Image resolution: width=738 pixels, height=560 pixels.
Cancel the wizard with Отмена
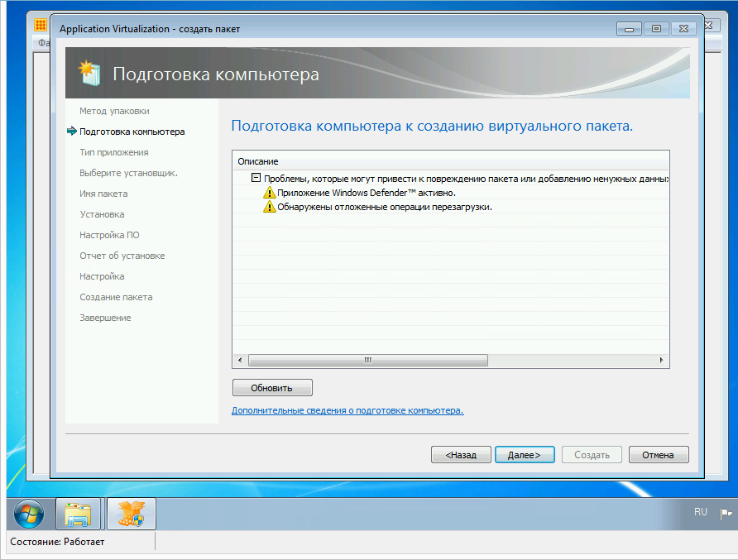(658, 455)
